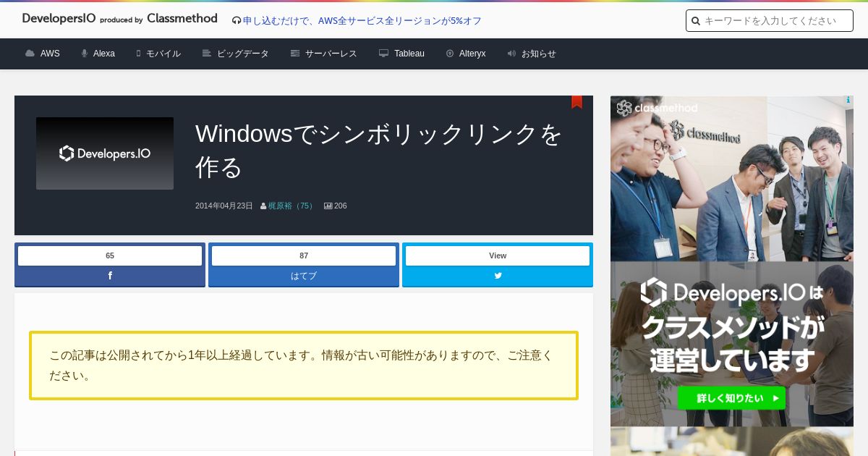Click the lines icon beside ビッグデータ
The height and width of the screenshot is (456, 868).
pyautogui.click(x=206, y=54)
